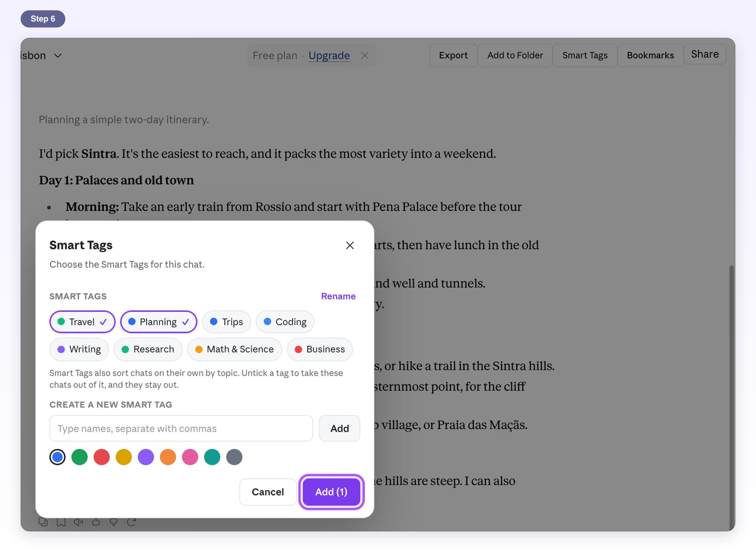Regenerate the response with retry icon
Image resolution: width=756 pixels, height=552 pixels.
click(x=131, y=522)
